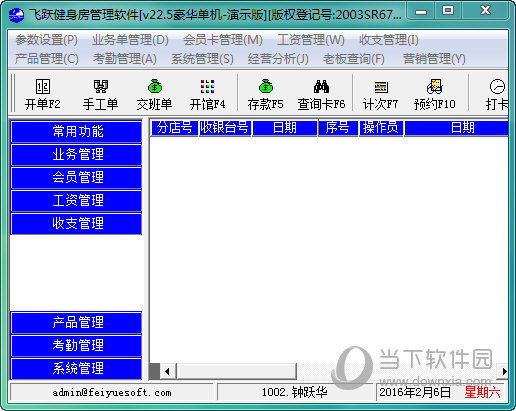Click the 1002.钟跃华 status bar entry

pyautogui.click(x=295, y=392)
